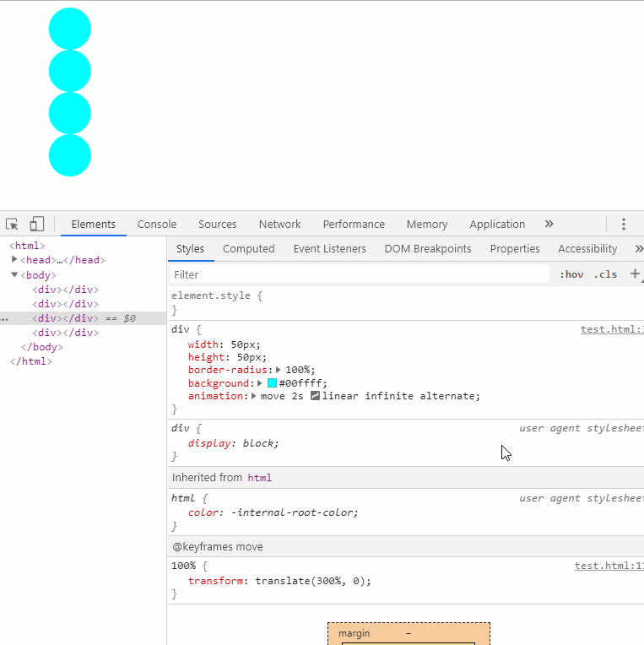Screen dimensions: 644x645
Task: Click the styles Filter input field
Action: (x=360, y=274)
